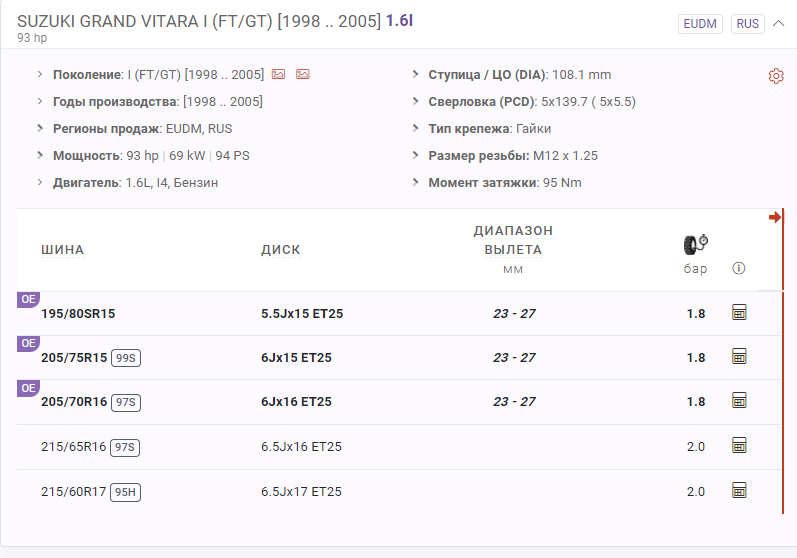Open calculator for 215/65R16 tire
The height and width of the screenshot is (558, 797).
[740, 446]
